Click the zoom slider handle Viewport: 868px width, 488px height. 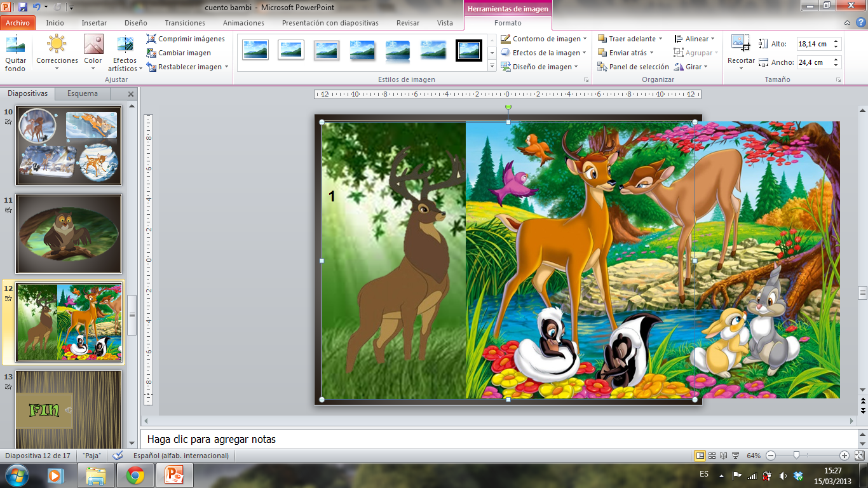coord(796,456)
